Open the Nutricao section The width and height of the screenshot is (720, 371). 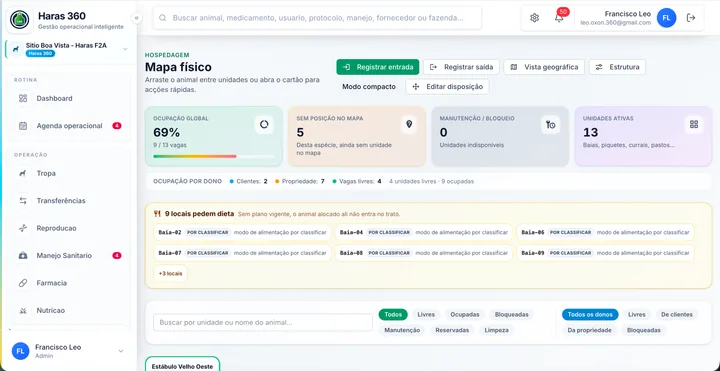tap(68, 310)
